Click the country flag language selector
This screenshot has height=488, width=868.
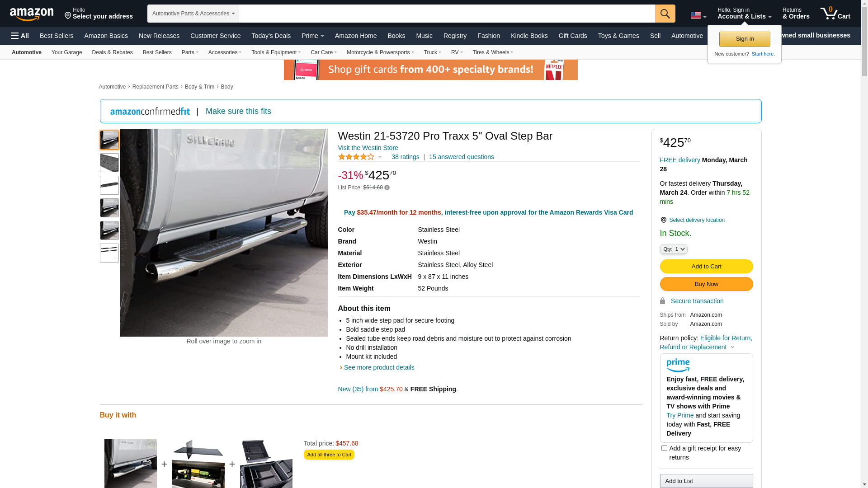(698, 16)
